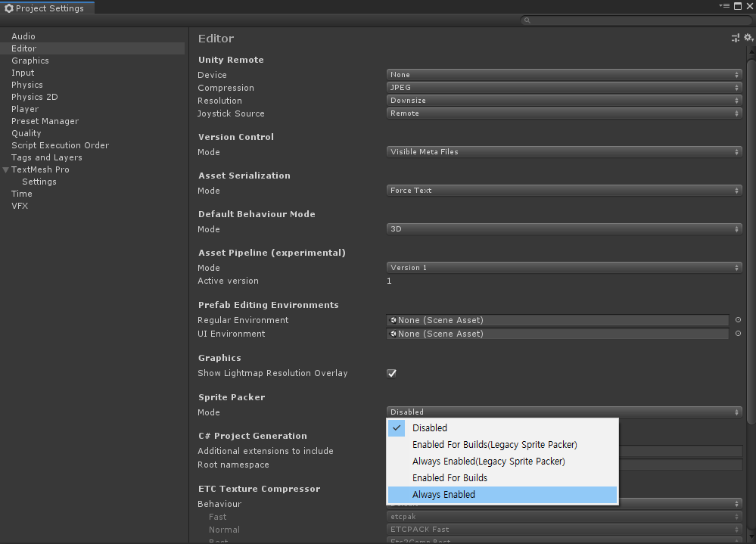Screen dimensions: 756x544
Task: Select the Always Enabled option
Action: pyautogui.click(x=502, y=495)
